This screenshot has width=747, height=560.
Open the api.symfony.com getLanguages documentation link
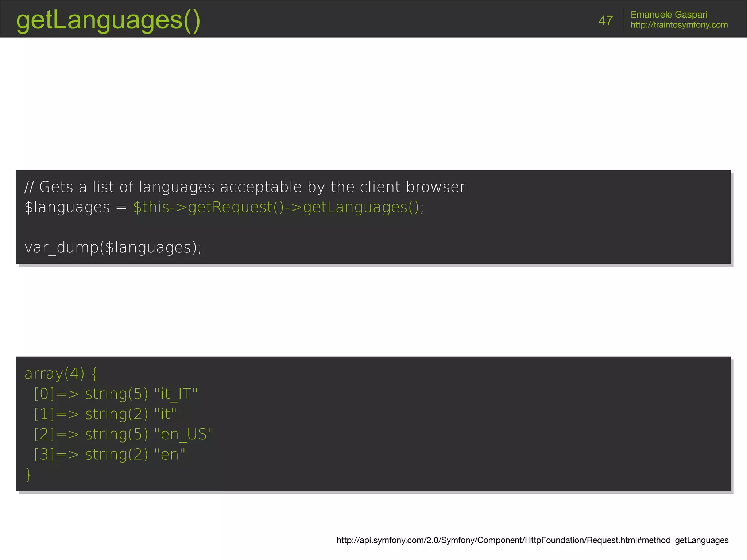point(533,540)
